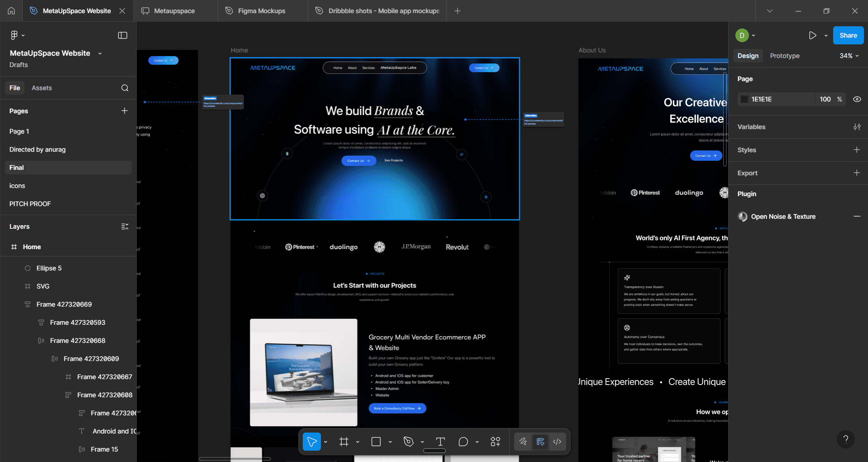
Task: Select the Rectangle shape tool
Action: 376,442
